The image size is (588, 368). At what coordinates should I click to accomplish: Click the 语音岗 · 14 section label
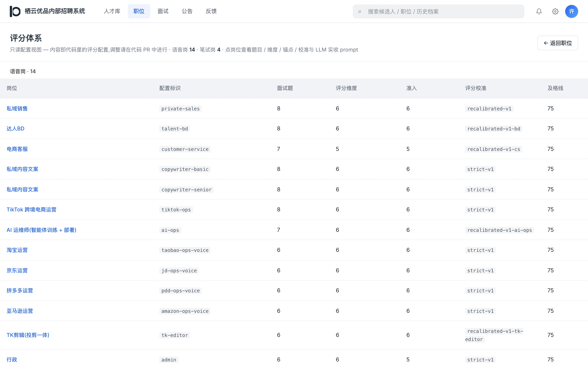click(x=23, y=71)
